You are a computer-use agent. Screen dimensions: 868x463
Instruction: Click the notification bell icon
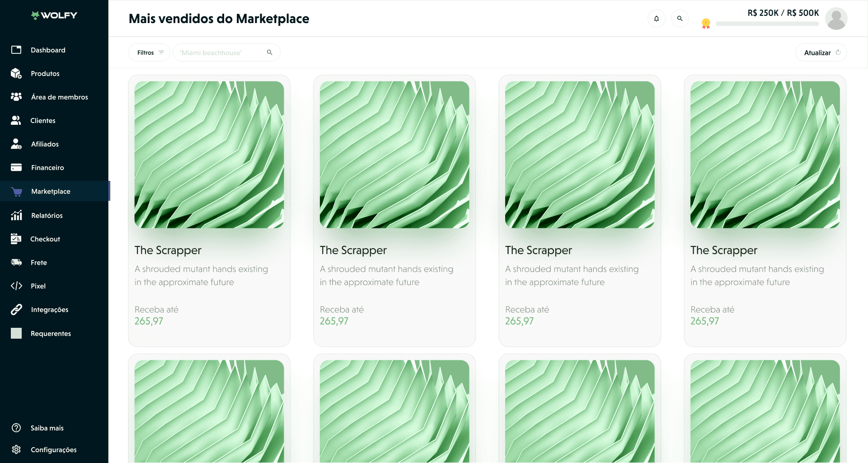click(x=657, y=19)
